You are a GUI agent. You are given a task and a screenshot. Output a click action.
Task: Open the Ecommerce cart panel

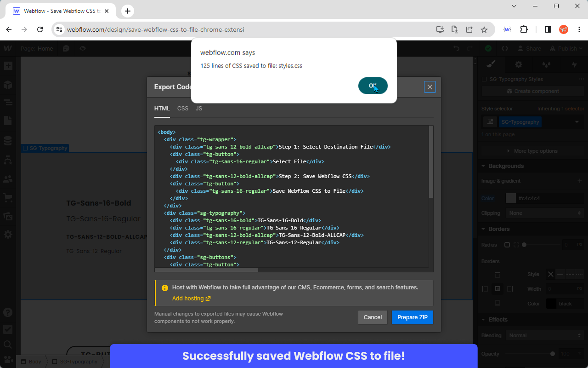pos(8,197)
